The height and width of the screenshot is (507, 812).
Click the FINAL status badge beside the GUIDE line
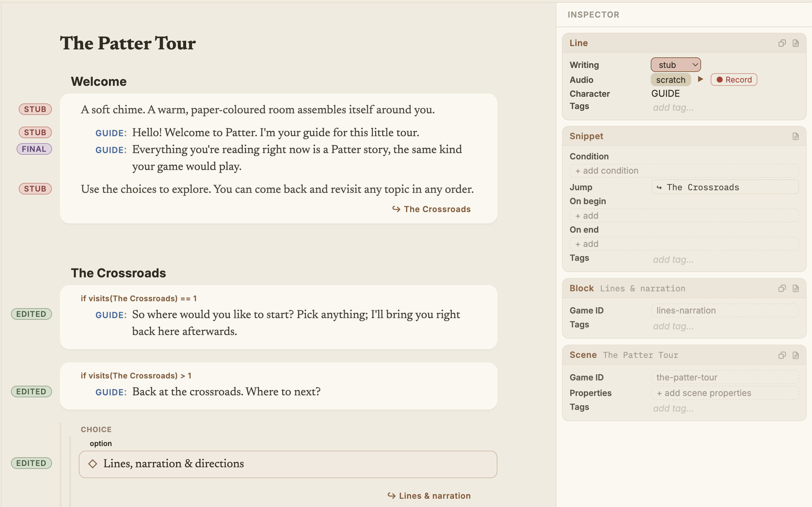(34, 149)
